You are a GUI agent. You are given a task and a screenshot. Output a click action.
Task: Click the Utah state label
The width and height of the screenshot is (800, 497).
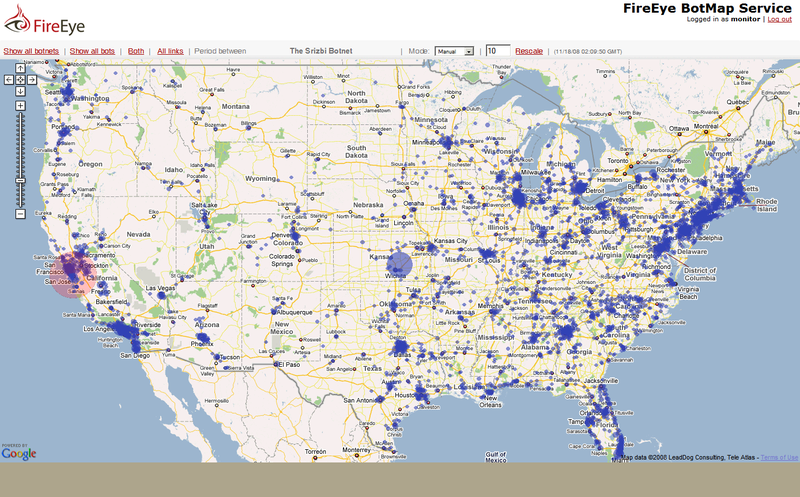point(207,246)
